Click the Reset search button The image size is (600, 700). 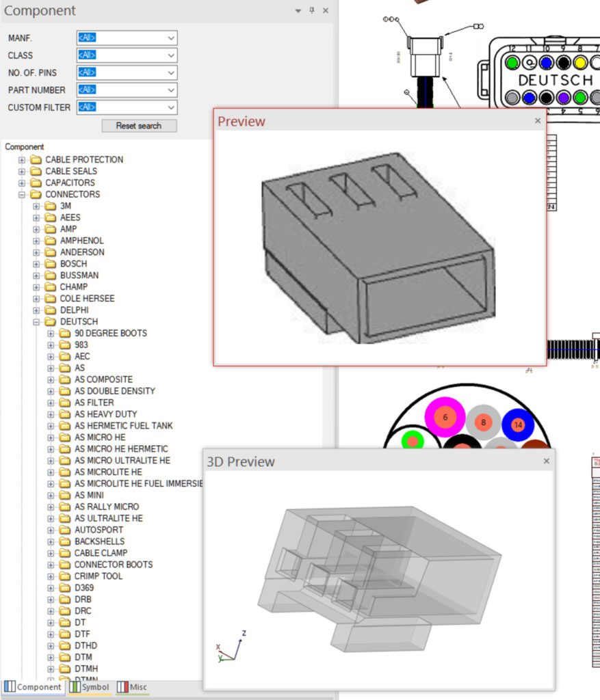139,126
